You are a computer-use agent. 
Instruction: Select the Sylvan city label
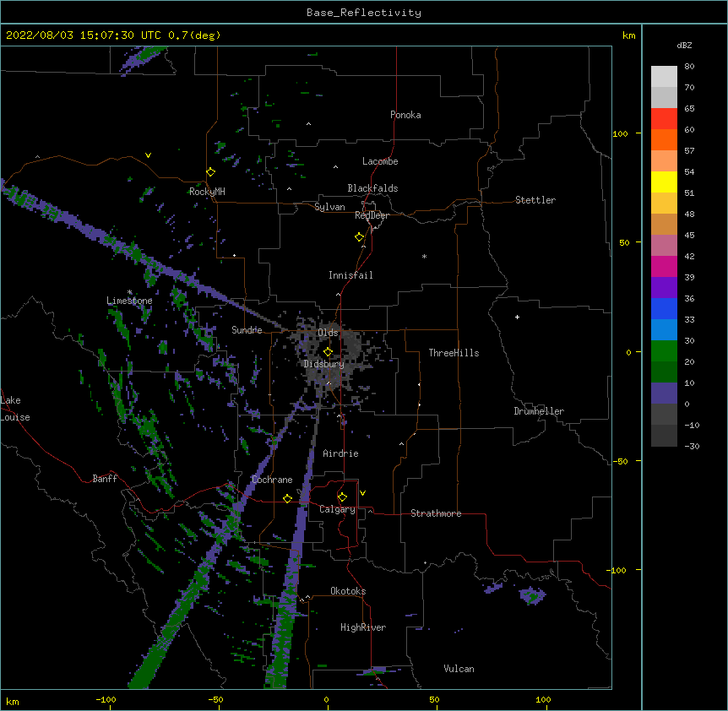[329, 207]
